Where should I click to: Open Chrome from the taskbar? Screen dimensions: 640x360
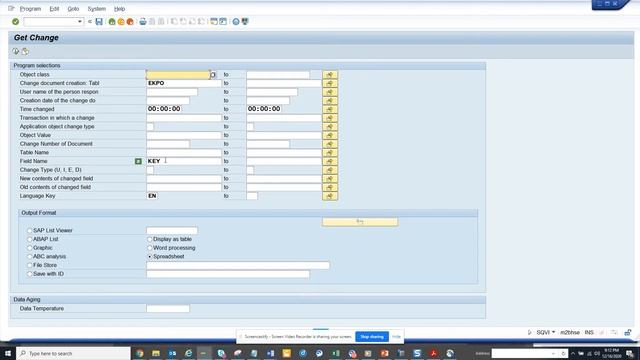140,353
